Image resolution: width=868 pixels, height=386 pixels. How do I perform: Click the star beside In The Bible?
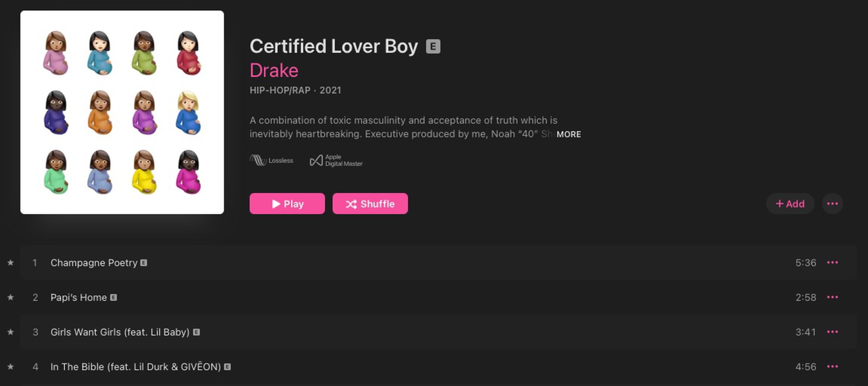[x=10, y=367]
